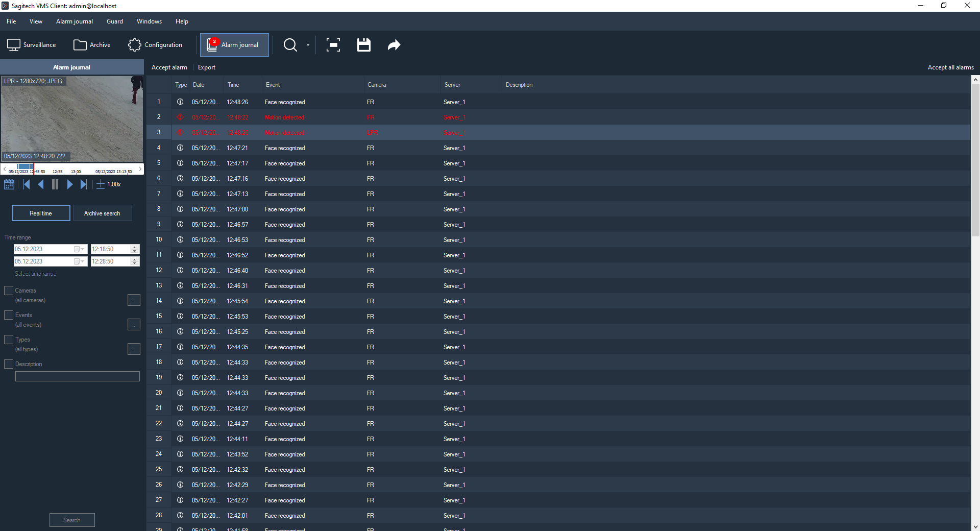This screenshot has height=531, width=980.
Task: Open the start date calendar dropdown
Action: [79, 249]
